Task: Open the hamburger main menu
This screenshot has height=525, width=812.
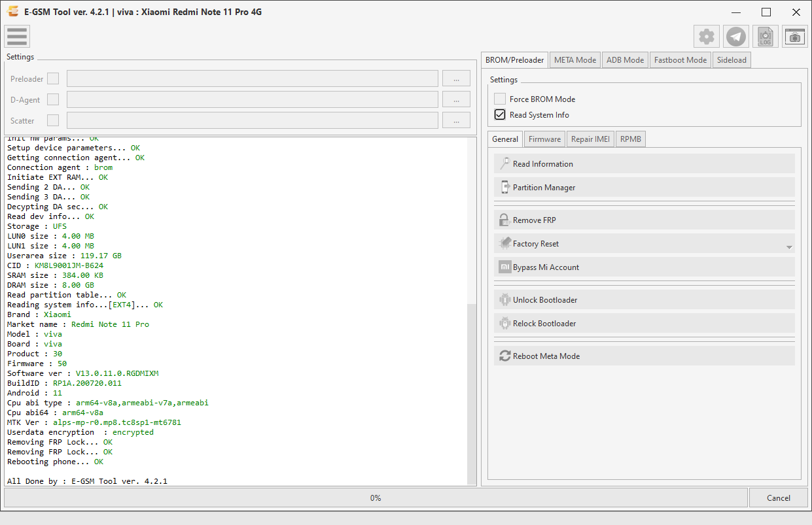Action: (16, 37)
